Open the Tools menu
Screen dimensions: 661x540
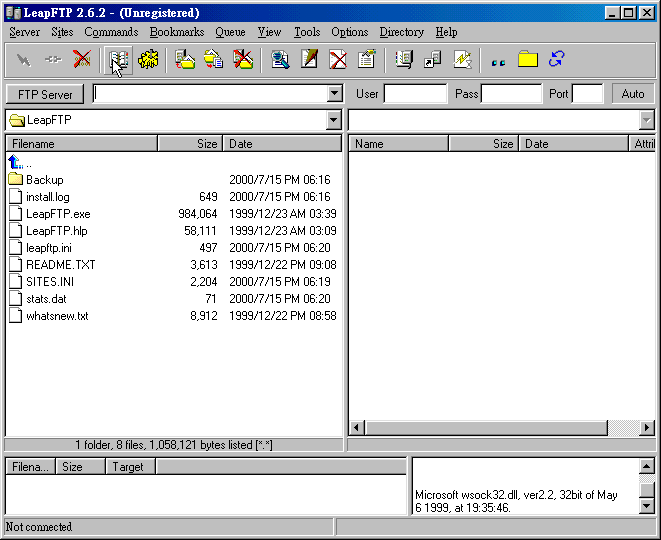pos(307,32)
